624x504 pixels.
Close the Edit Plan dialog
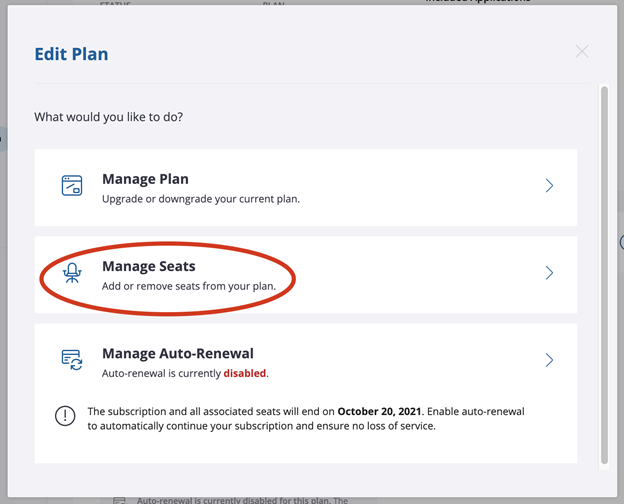pyautogui.click(x=582, y=51)
